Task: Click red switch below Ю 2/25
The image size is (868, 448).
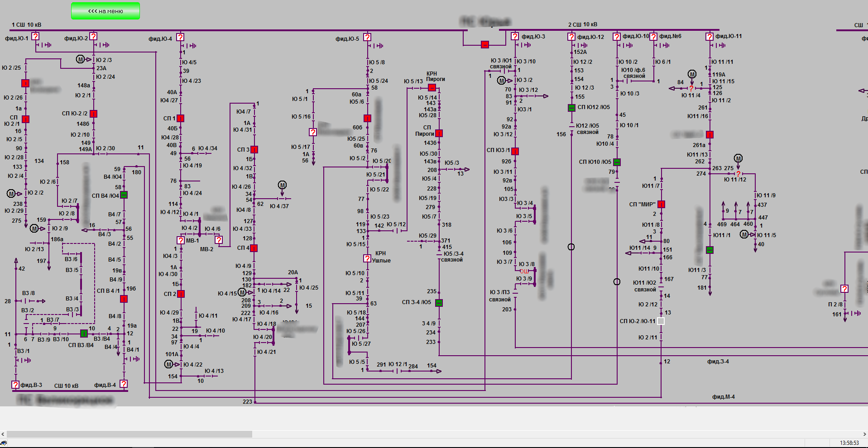Action: (x=25, y=83)
